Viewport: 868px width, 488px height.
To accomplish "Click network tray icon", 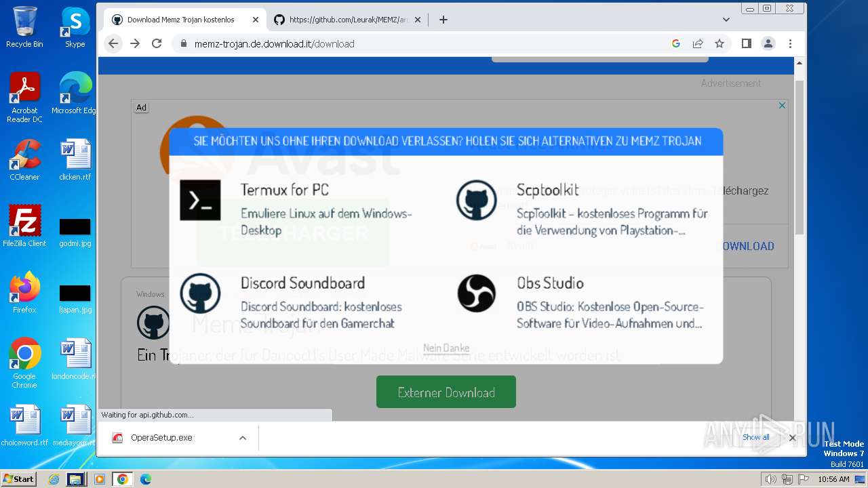I will coord(787,479).
